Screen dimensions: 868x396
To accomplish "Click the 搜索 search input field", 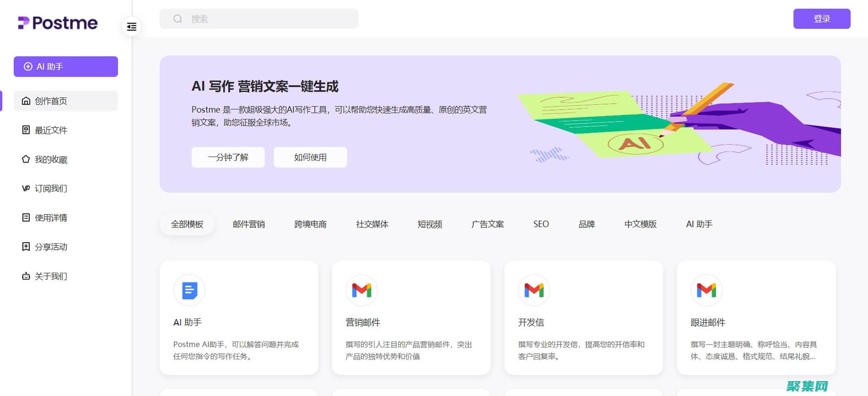I will pyautogui.click(x=267, y=19).
